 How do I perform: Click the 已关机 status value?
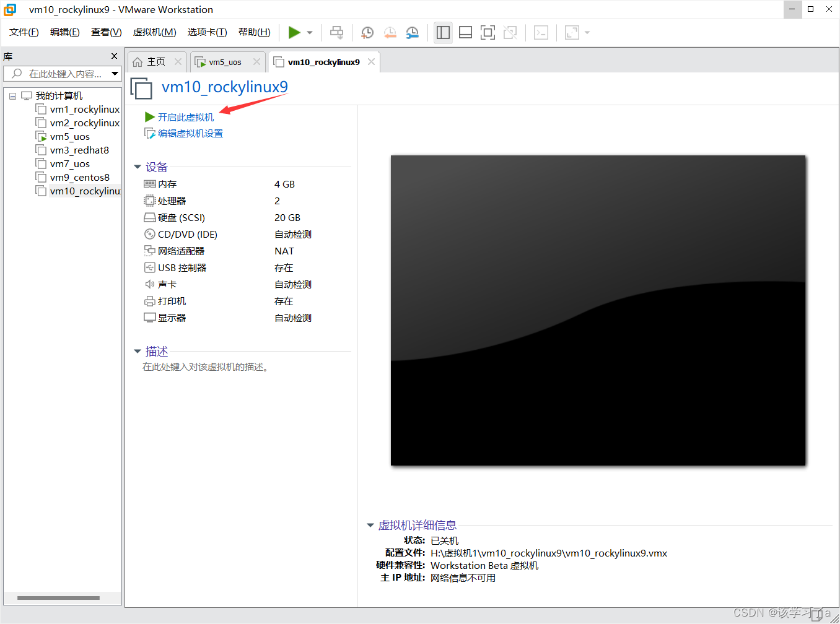[x=445, y=541]
